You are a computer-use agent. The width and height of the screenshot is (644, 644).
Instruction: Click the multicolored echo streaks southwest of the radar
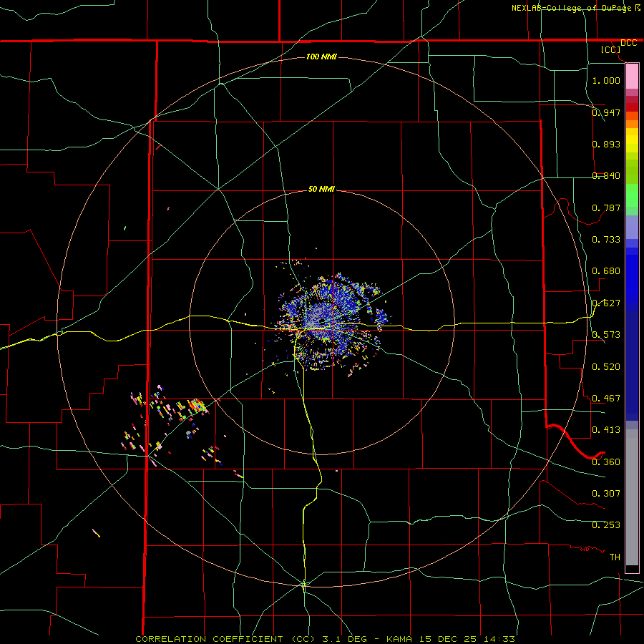point(172,425)
